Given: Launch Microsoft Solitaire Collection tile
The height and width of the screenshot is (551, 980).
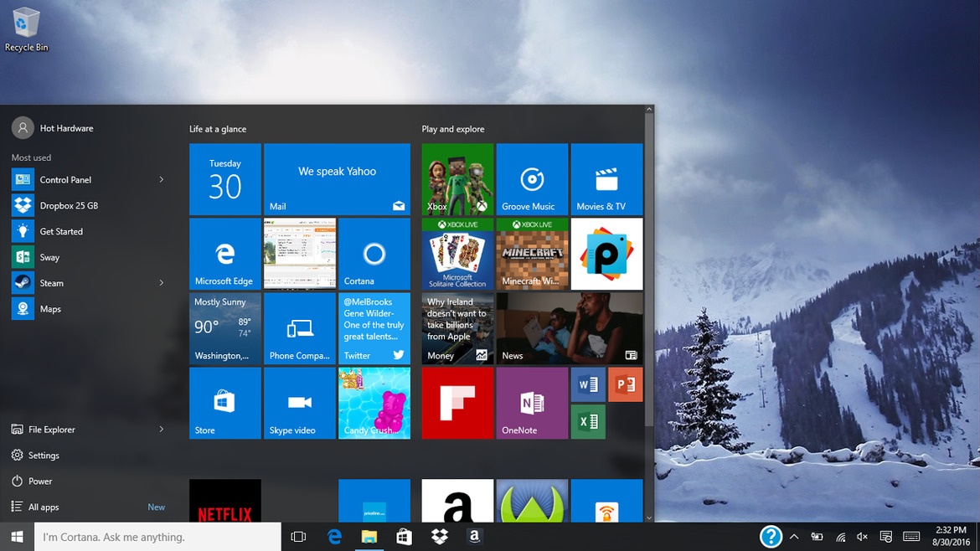Looking at the screenshot, I should pos(457,254).
